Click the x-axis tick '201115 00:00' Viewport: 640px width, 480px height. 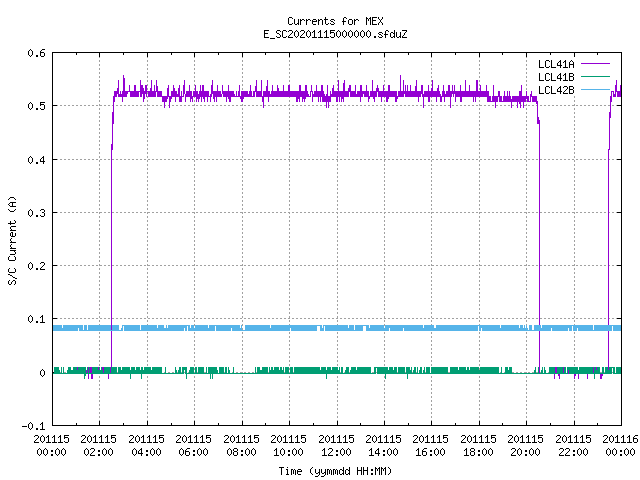coord(51,446)
